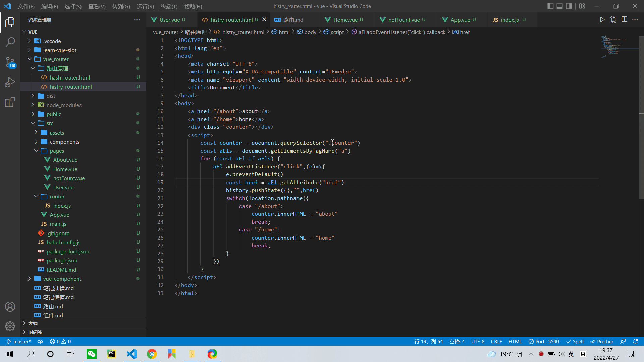Toggle Prettier formatter in status bar
Screen dimensions: 644x362
pos(602,341)
